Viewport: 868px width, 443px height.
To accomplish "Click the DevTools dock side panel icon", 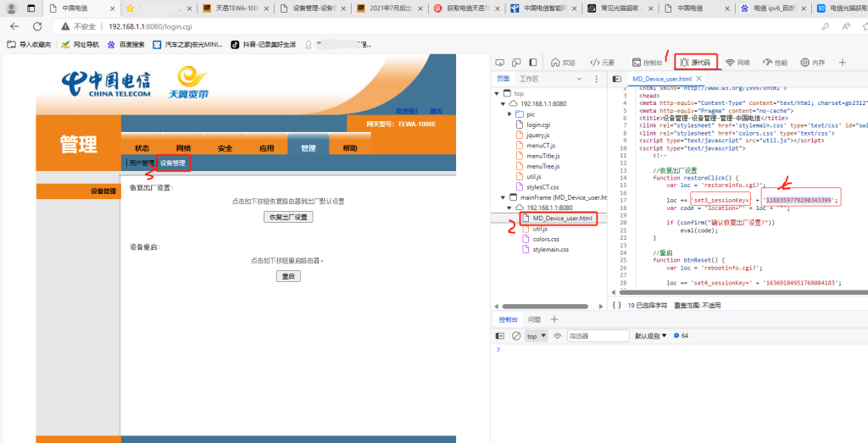I will point(533,63).
